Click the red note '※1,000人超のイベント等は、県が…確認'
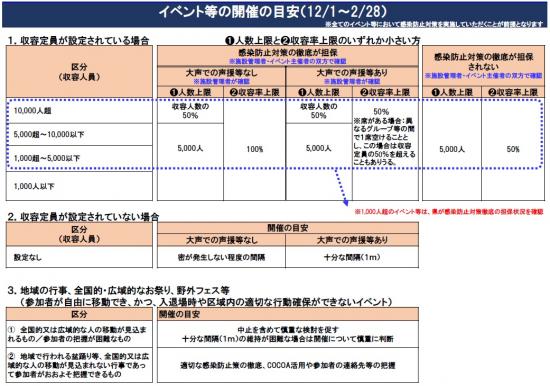 [x=449, y=212]
